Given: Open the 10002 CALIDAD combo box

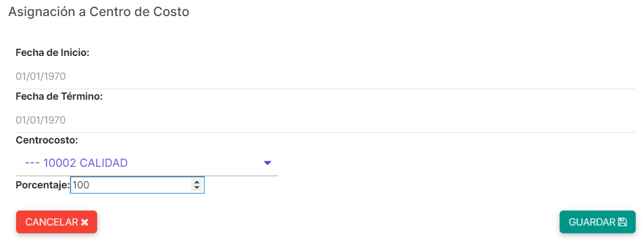Looking at the screenshot, I should coord(147,163).
